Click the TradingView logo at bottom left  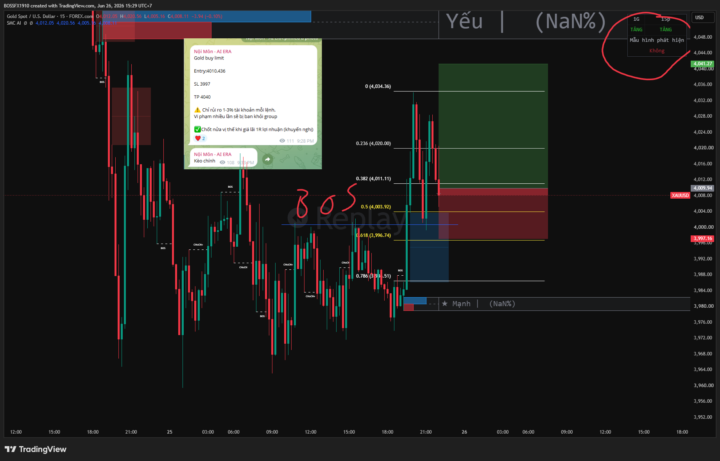pyautogui.click(x=35, y=449)
